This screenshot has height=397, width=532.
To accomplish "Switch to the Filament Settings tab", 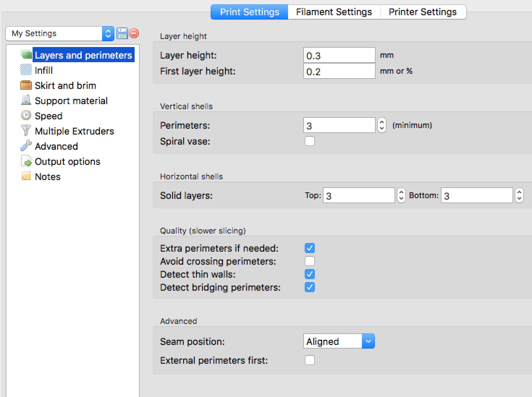I will pyautogui.click(x=334, y=12).
